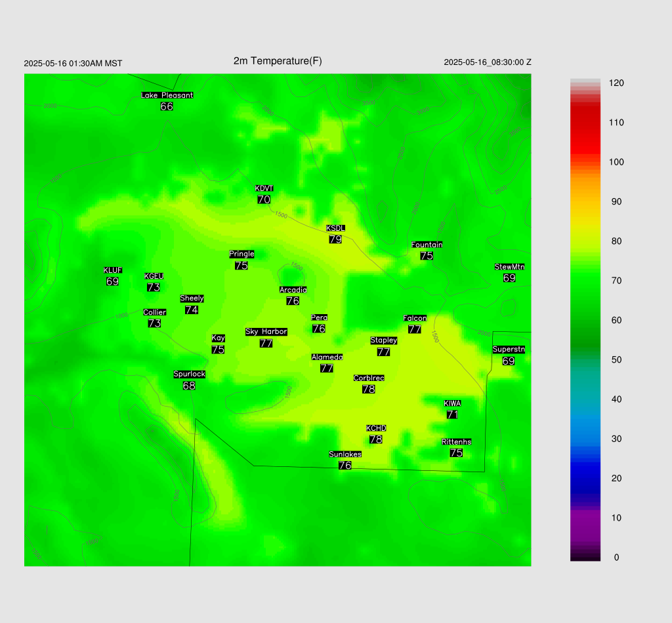Click the Pringle station label
672x623 pixels.
[x=241, y=254]
